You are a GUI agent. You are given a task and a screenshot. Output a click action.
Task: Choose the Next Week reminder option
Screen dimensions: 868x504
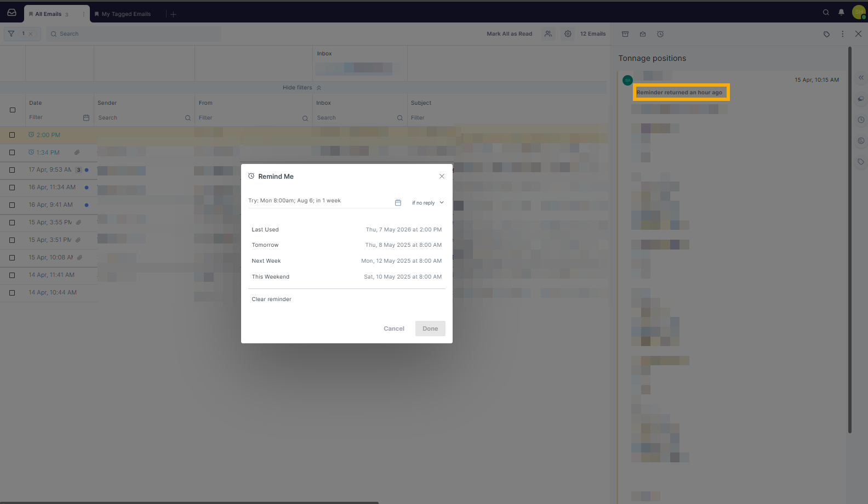coord(346,261)
